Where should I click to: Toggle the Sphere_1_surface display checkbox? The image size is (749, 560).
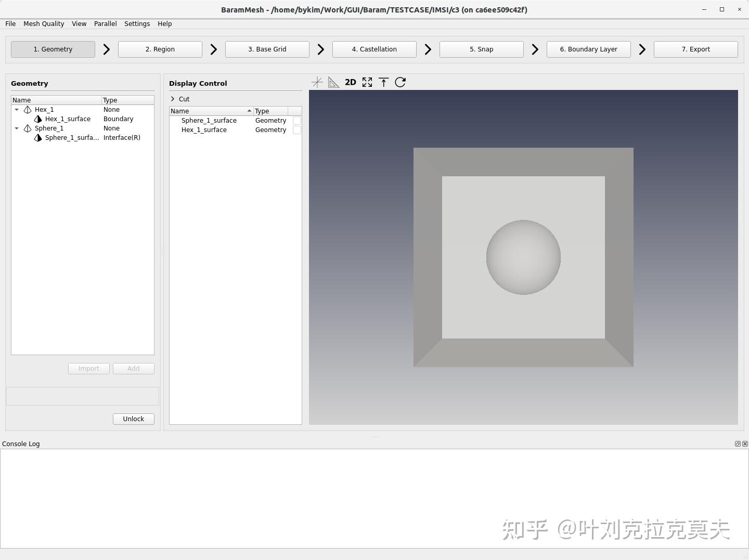(297, 121)
